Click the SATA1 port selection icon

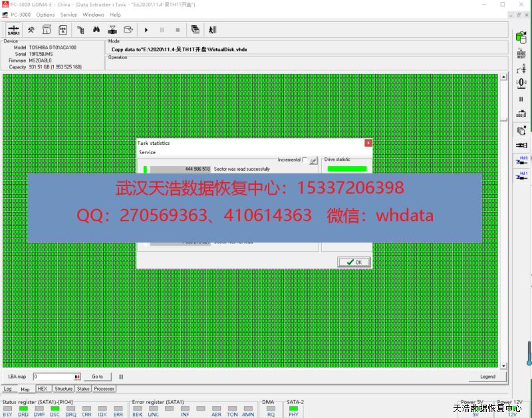click(x=13, y=30)
